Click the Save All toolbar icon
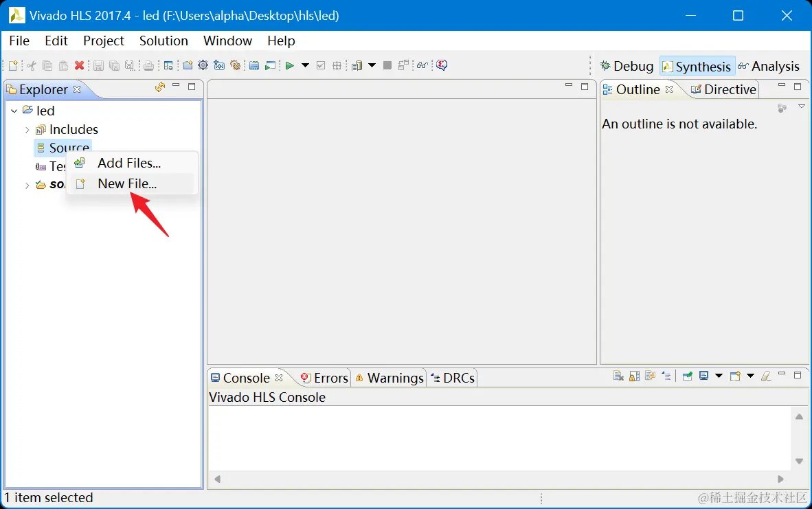The height and width of the screenshot is (509, 812). pos(115,65)
